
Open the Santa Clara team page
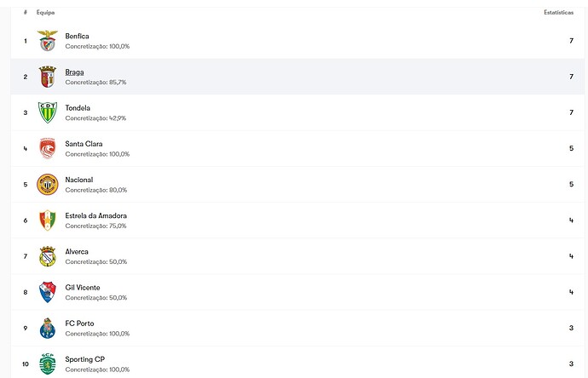(84, 144)
